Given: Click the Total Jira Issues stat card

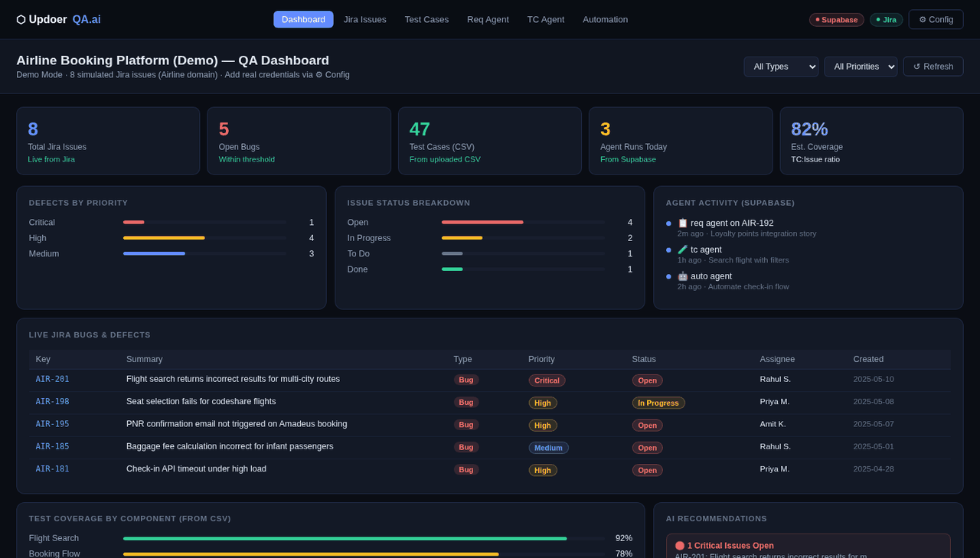Looking at the screenshot, I should [x=108, y=141].
